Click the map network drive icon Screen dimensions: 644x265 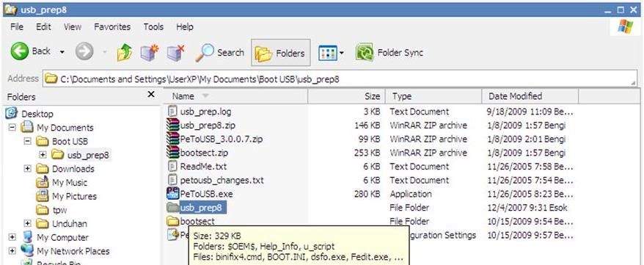click(x=150, y=53)
